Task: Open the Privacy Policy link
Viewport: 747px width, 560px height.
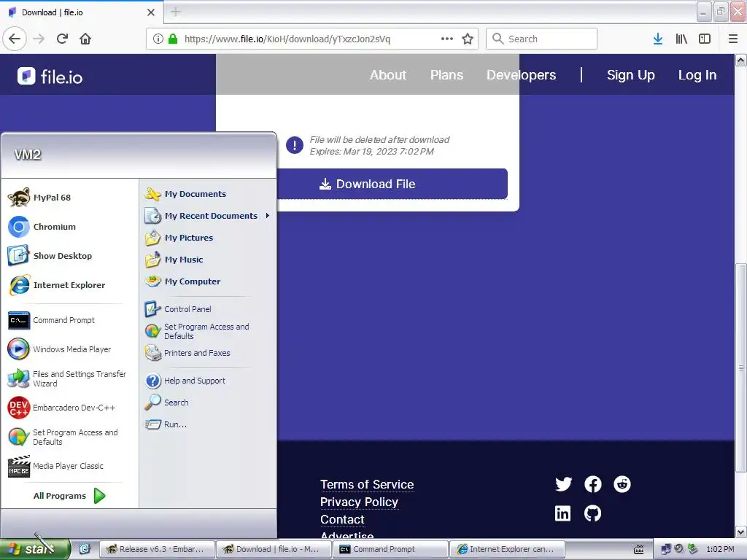Action: [x=359, y=502]
